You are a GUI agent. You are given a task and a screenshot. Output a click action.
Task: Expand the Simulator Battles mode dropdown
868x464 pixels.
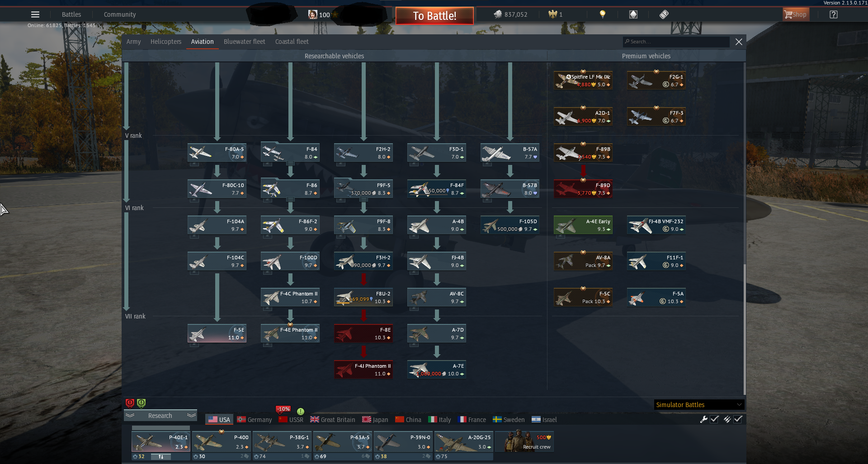[x=699, y=405]
